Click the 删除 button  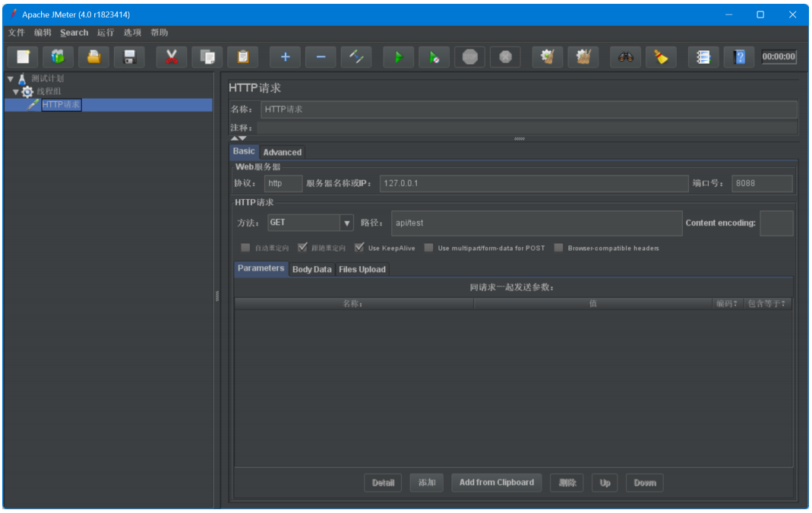pyautogui.click(x=567, y=483)
